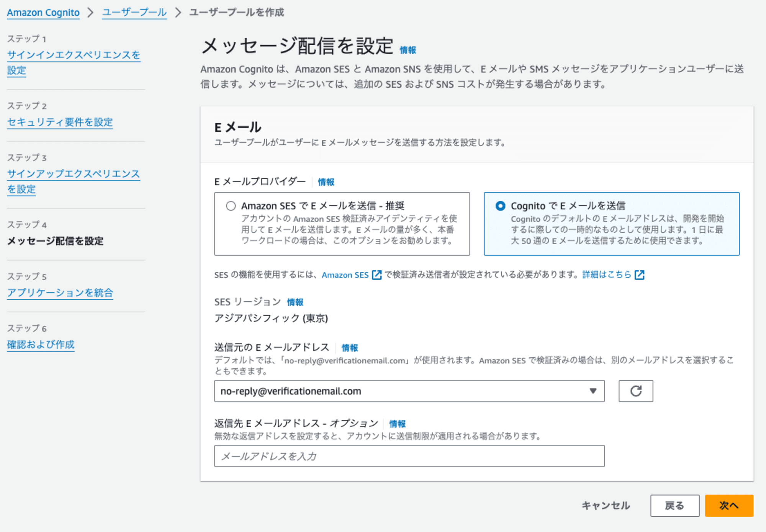Open the ユーザープール breadcrumb link
The image size is (766, 532).
(x=134, y=13)
